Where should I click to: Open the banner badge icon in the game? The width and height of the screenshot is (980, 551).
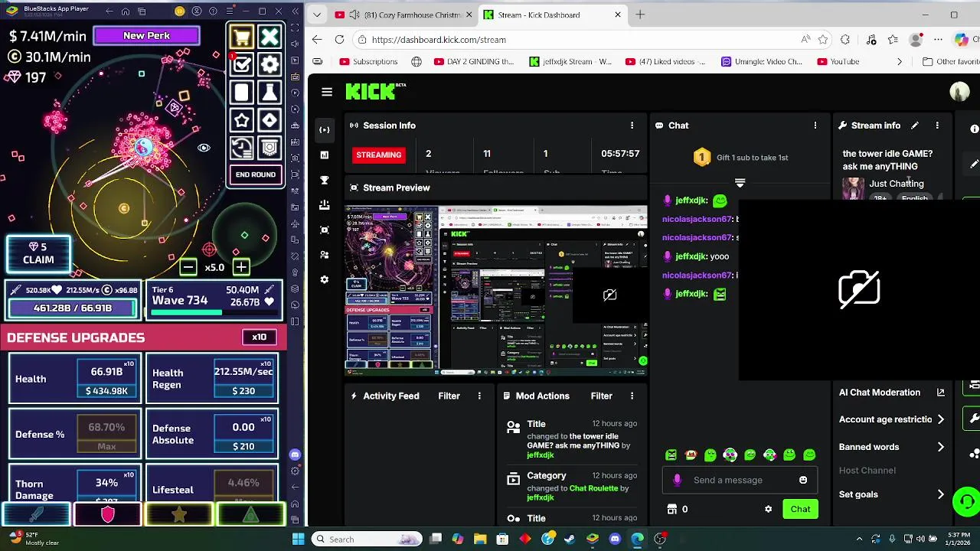tap(269, 148)
